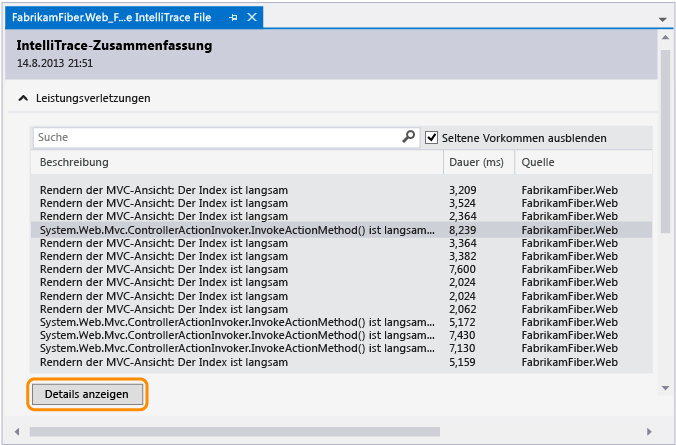Collapse the Leistungsverletzungen section
This screenshot has width=676, height=445.
click(x=22, y=98)
